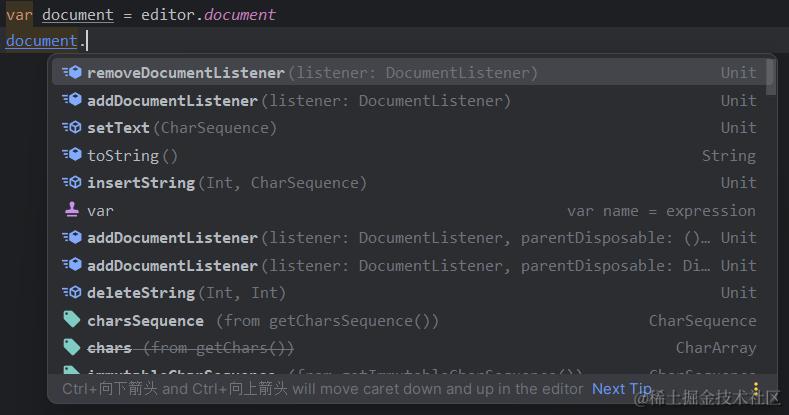Pick addDocumentListener with parentDisposable: ()… overload
789x415 pixels.
point(409,237)
